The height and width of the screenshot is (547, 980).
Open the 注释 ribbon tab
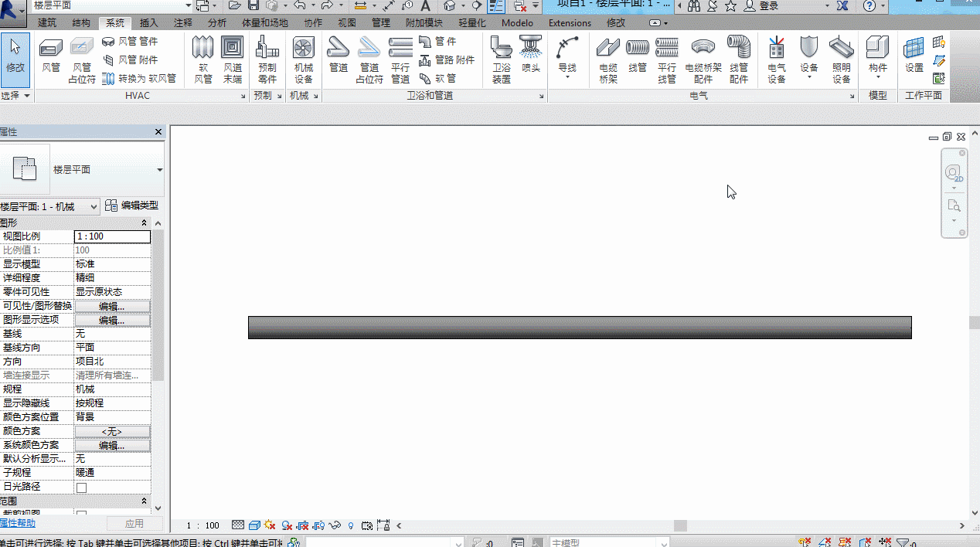(183, 23)
